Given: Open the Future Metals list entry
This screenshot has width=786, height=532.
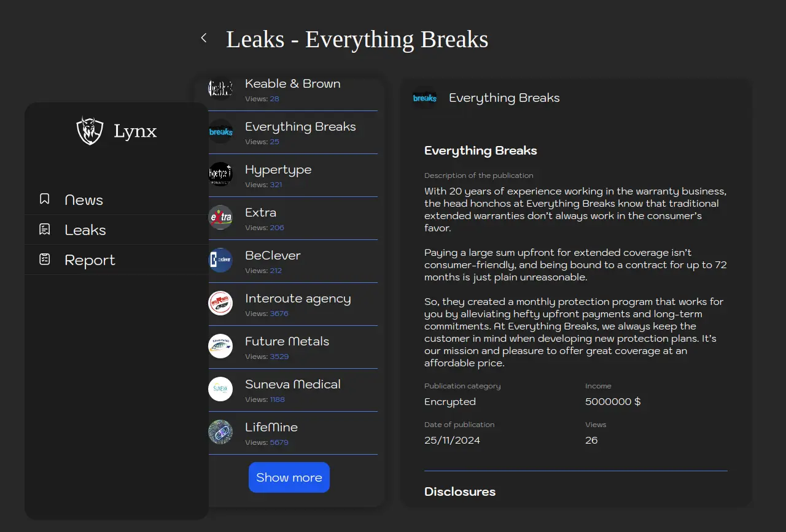Looking at the screenshot, I should (x=287, y=342).
